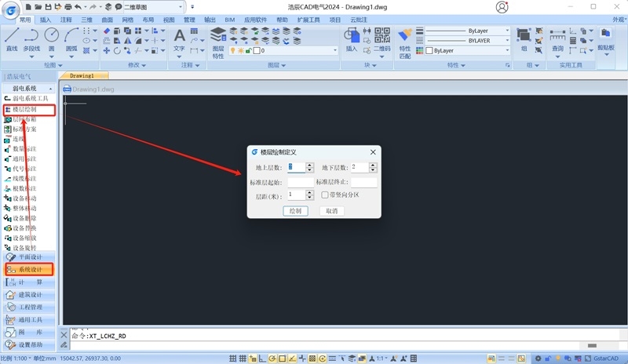Toggle layer 0 on/off lightbulb icon
628x364 pixels.
click(x=232, y=50)
